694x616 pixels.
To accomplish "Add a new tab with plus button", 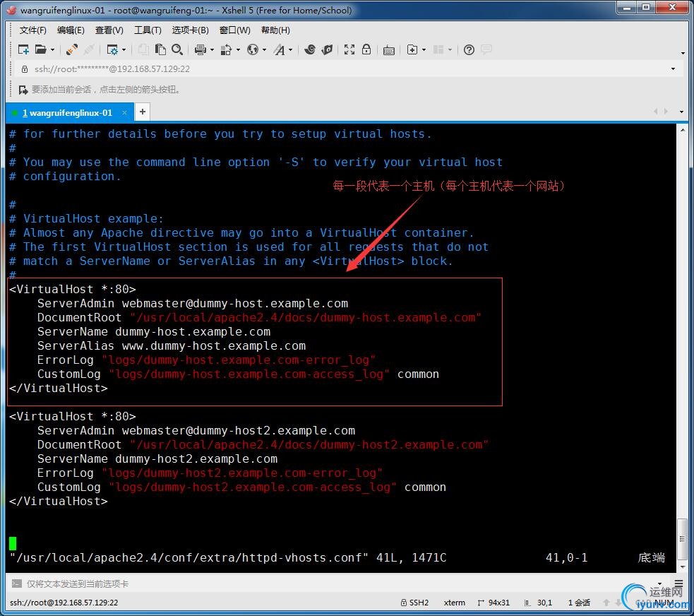I will point(143,112).
